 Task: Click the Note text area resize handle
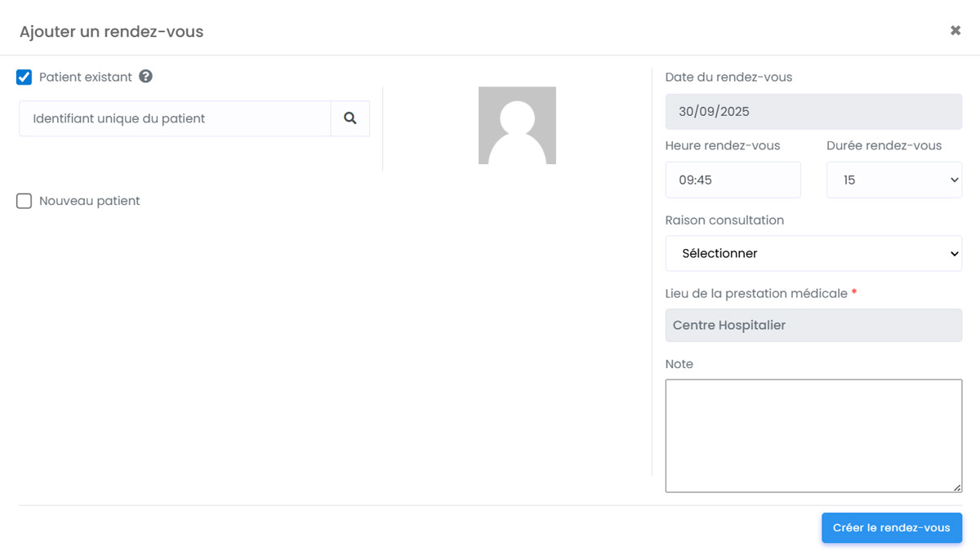coord(957,487)
